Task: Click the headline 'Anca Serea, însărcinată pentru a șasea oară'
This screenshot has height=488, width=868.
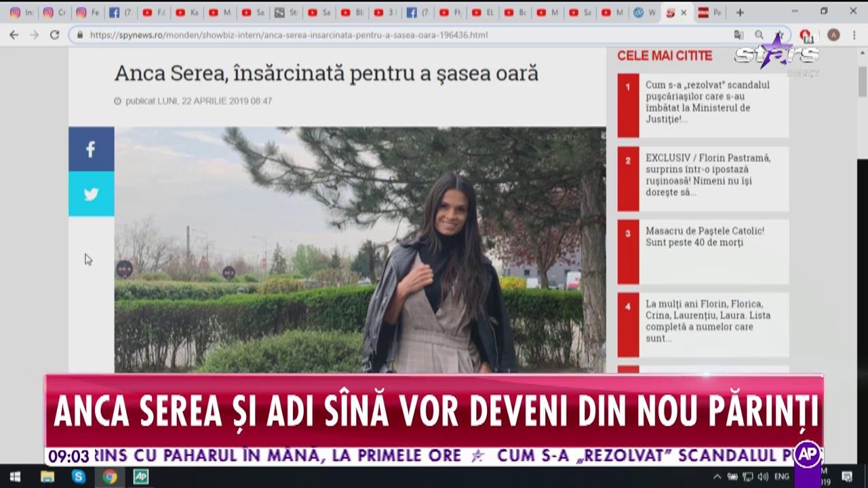Action: 326,73
